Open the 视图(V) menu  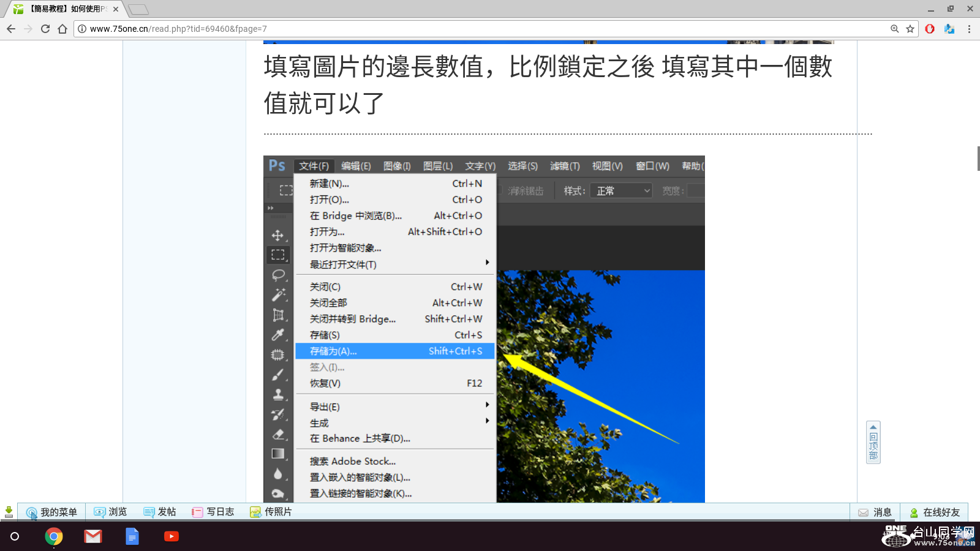click(607, 166)
